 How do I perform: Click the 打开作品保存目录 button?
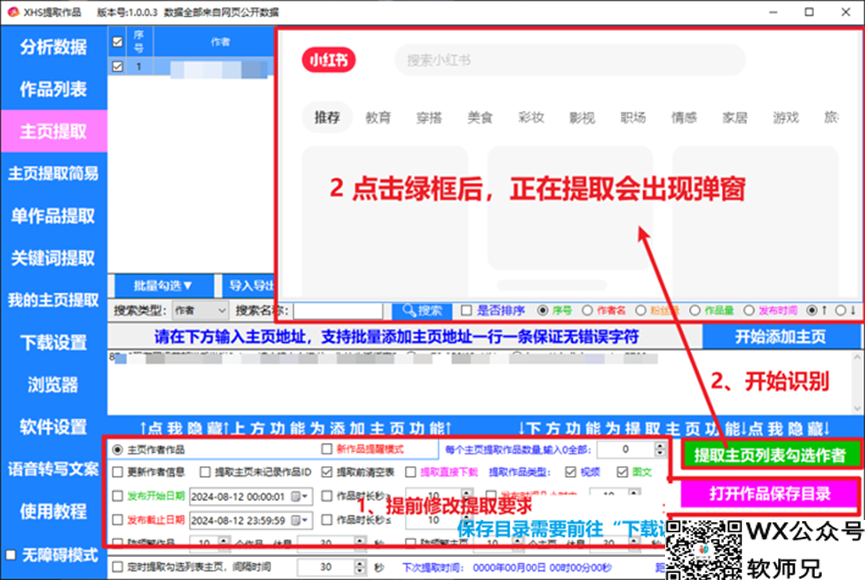click(770, 494)
